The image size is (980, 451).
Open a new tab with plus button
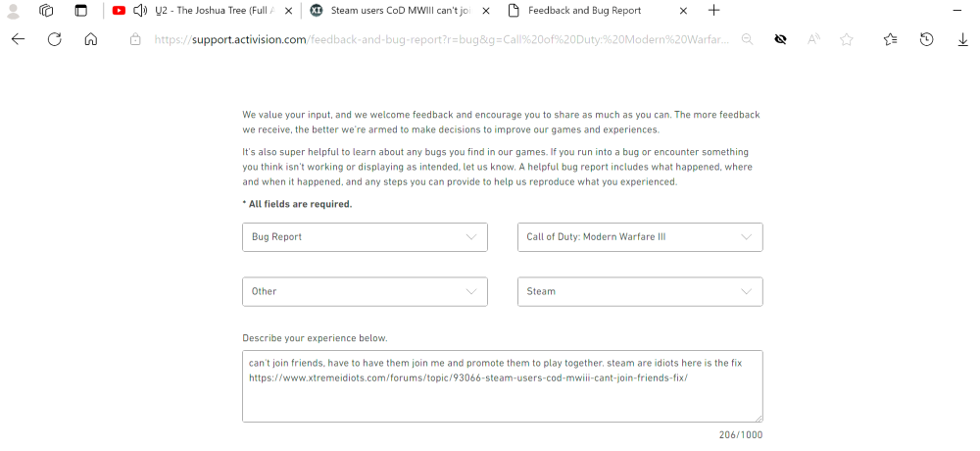[714, 11]
